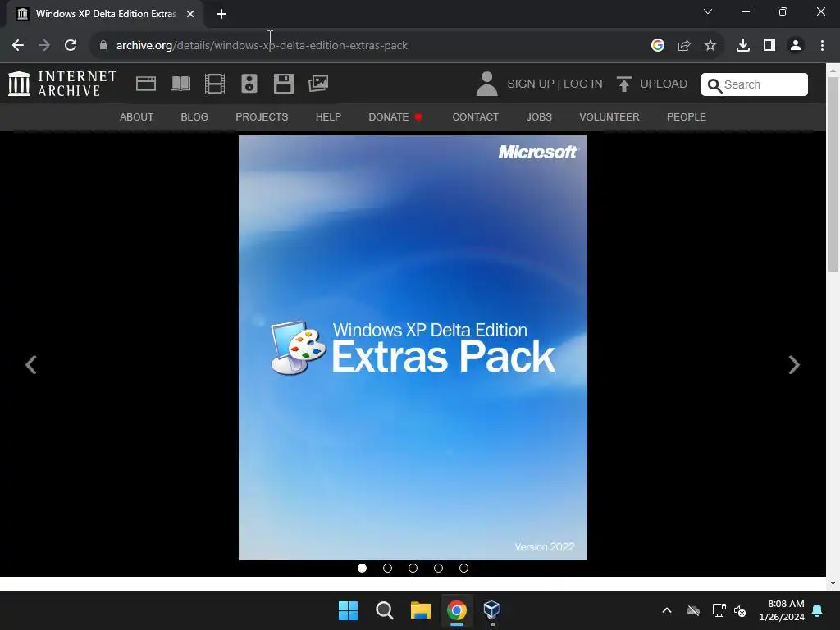Viewport: 840px width, 630px height.
Task: Click the upload arrow icon
Action: pyautogui.click(x=623, y=84)
